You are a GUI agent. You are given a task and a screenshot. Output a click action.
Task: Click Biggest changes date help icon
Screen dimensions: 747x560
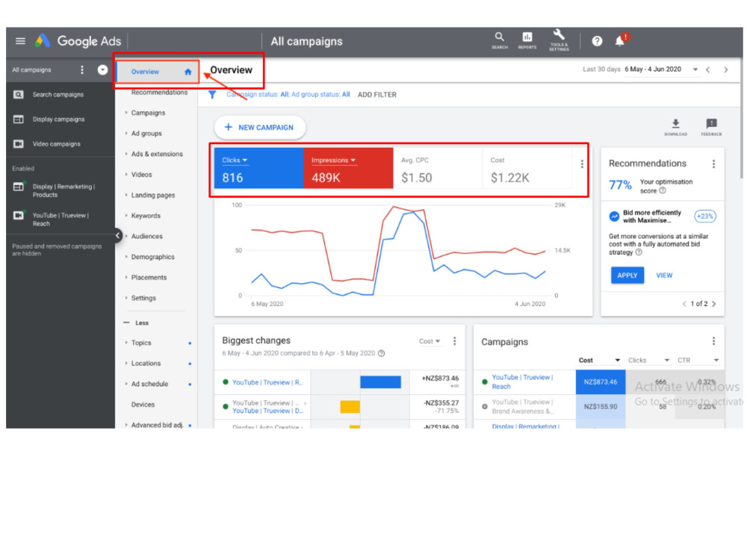tap(381, 353)
